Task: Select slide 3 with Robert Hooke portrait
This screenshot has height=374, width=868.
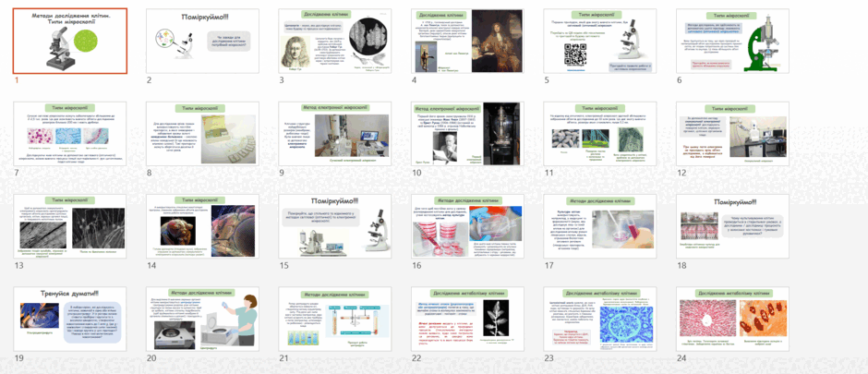Action: [x=335, y=41]
